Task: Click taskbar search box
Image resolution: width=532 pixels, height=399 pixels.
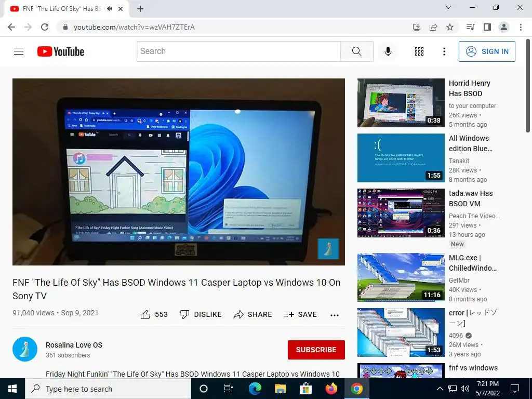Action: (x=108, y=389)
